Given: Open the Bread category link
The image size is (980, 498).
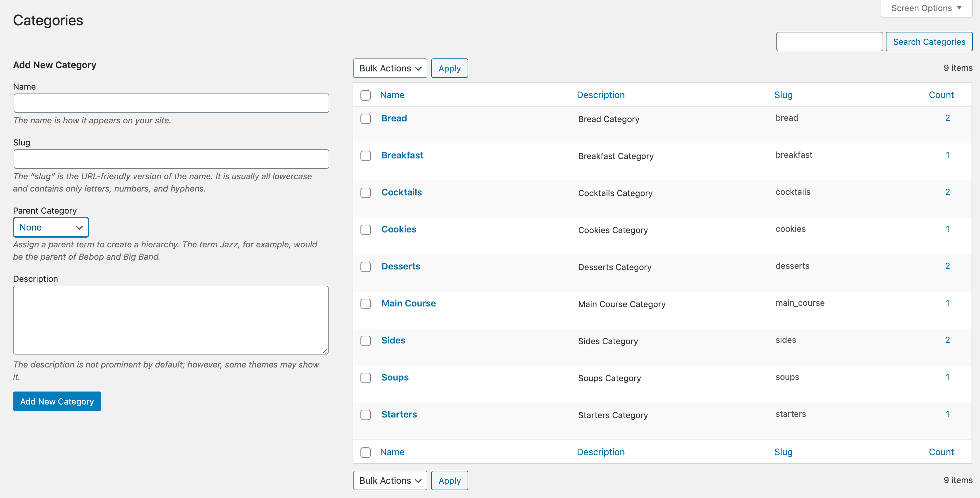Looking at the screenshot, I should (394, 118).
